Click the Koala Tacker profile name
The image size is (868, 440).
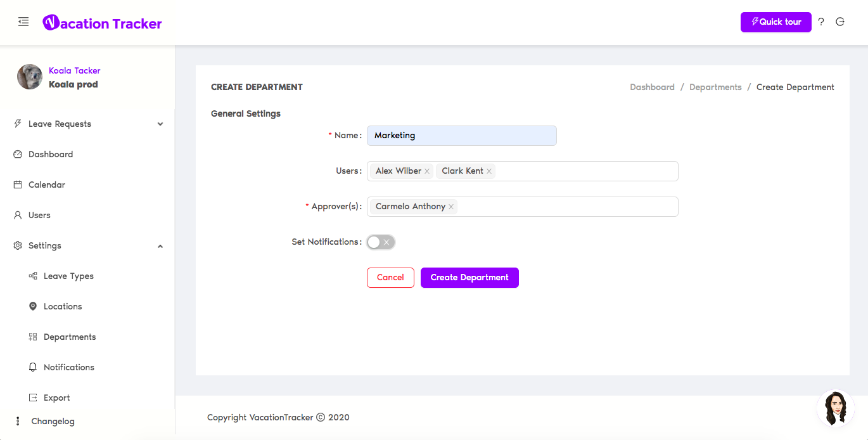pyautogui.click(x=75, y=70)
